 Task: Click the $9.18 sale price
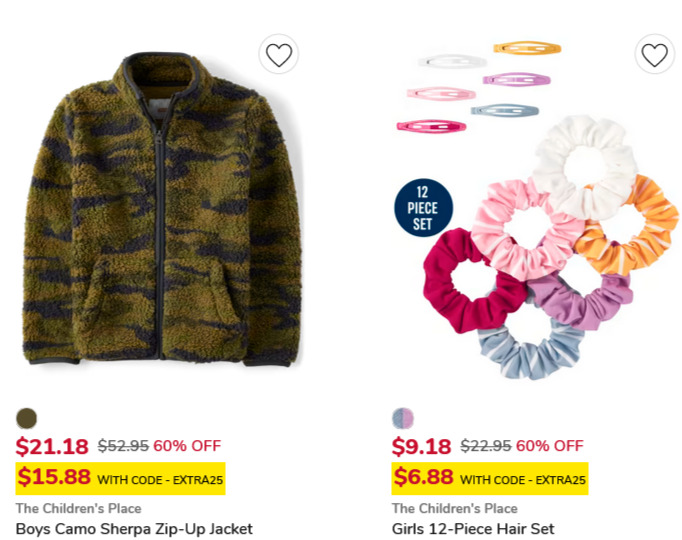click(x=421, y=447)
